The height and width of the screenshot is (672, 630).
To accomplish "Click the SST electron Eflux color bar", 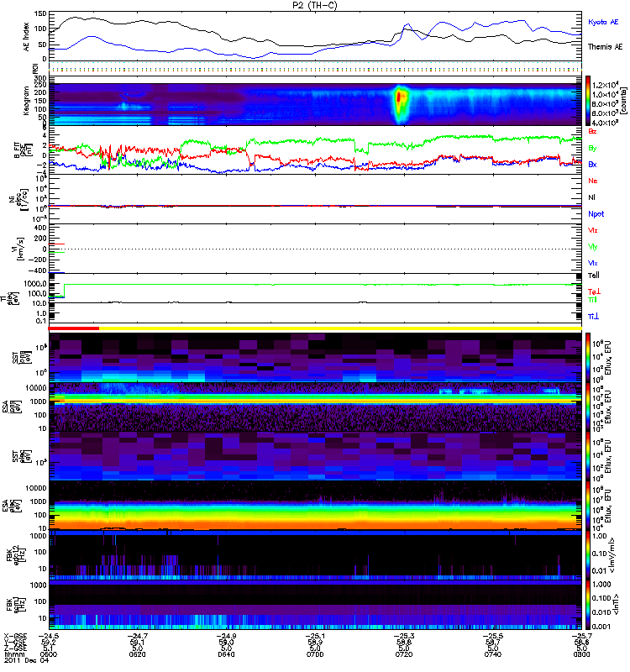I will [588, 456].
